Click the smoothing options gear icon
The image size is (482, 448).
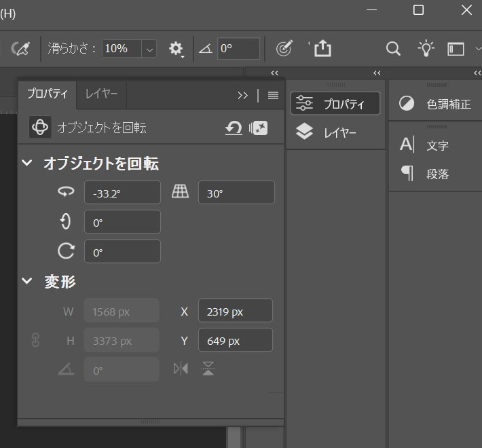(x=176, y=48)
